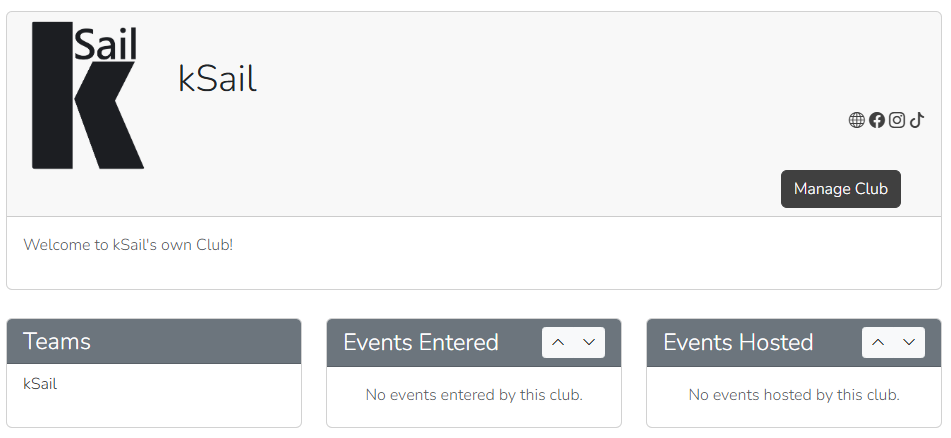This screenshot has height=438, width=951.
Task: Open the club's Facebook page icon
Action: click(x=877, y=120)
